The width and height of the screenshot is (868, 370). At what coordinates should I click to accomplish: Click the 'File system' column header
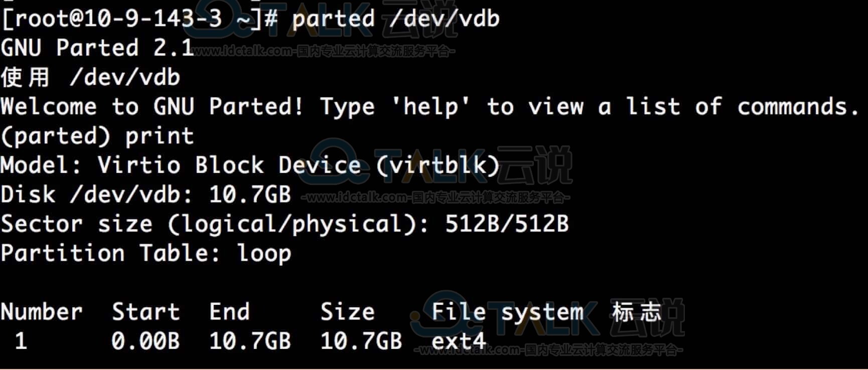pos(508,312)
